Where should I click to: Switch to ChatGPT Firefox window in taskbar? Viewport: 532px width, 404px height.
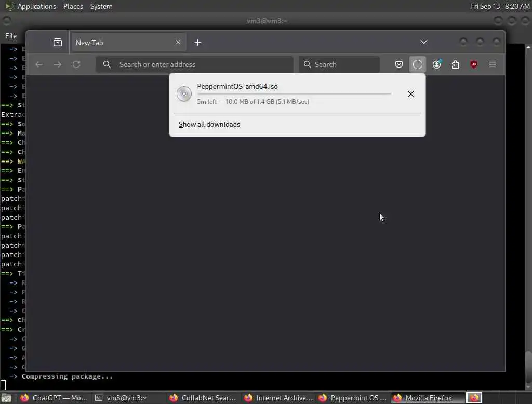(54, 398)
